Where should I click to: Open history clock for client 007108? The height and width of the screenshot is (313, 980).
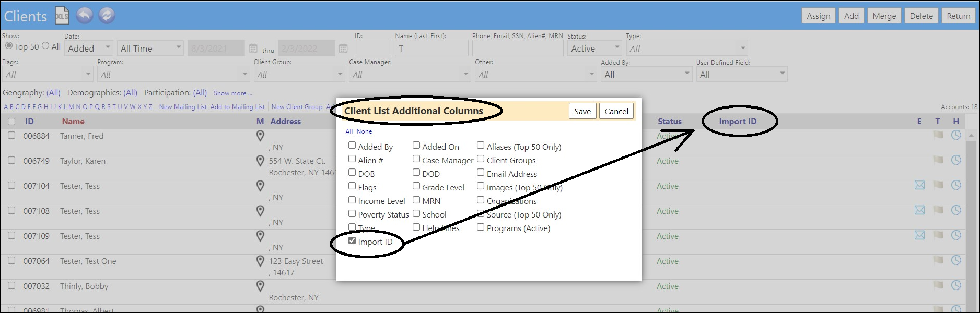pyautogui.click(x=956, y=210)
